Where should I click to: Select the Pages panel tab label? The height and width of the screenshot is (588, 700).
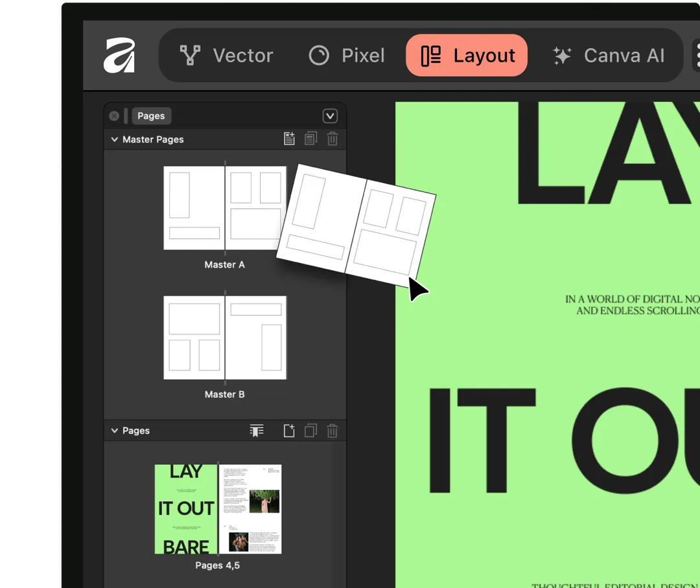[x=151, y=116]
